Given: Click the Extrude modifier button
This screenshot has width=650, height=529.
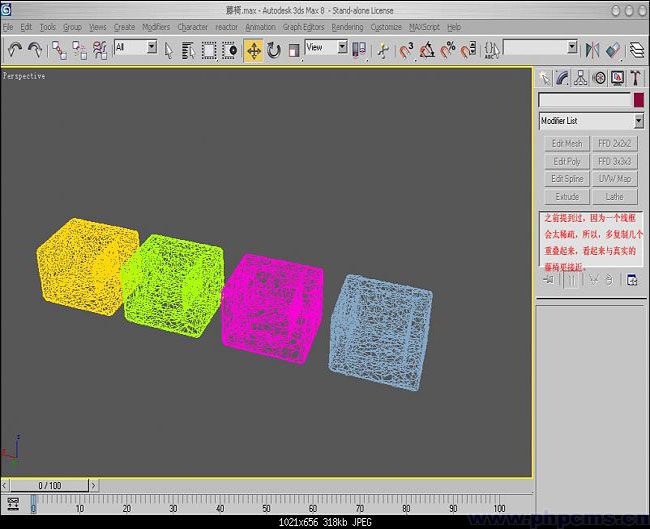Looking at the screenshot, I should tap(567, 197).
